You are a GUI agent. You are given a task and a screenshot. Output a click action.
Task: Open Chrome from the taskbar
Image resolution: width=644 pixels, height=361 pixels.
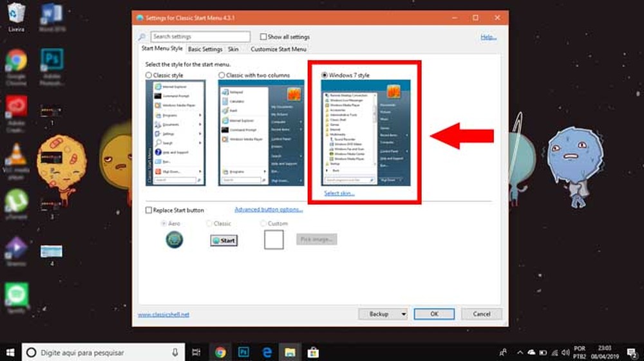(x=220, y=353)
